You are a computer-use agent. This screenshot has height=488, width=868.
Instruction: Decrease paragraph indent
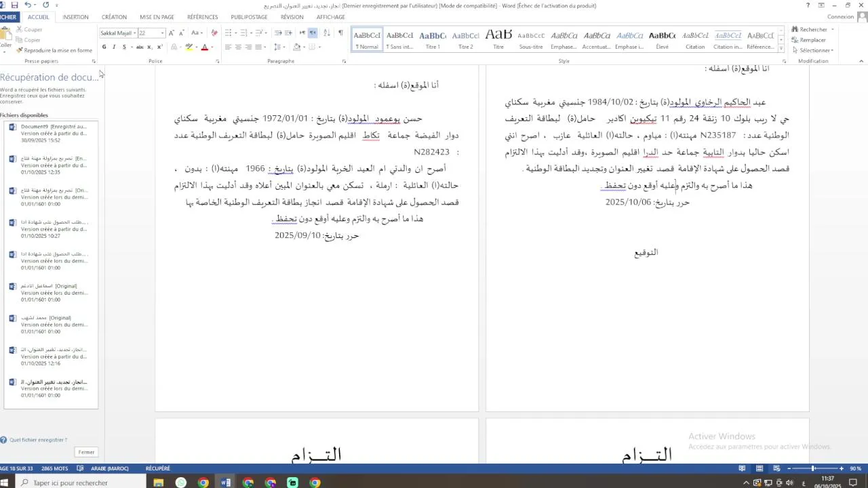tap(278, 33)
